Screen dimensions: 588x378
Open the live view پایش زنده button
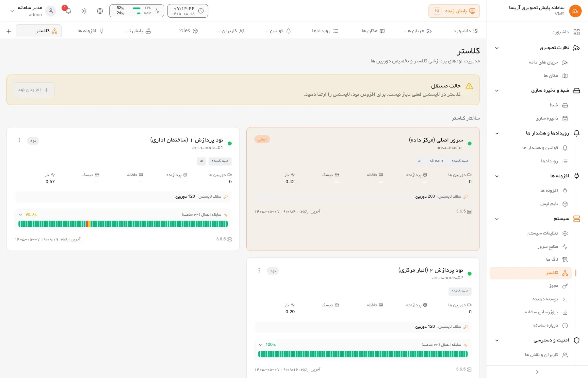(454, 11)
